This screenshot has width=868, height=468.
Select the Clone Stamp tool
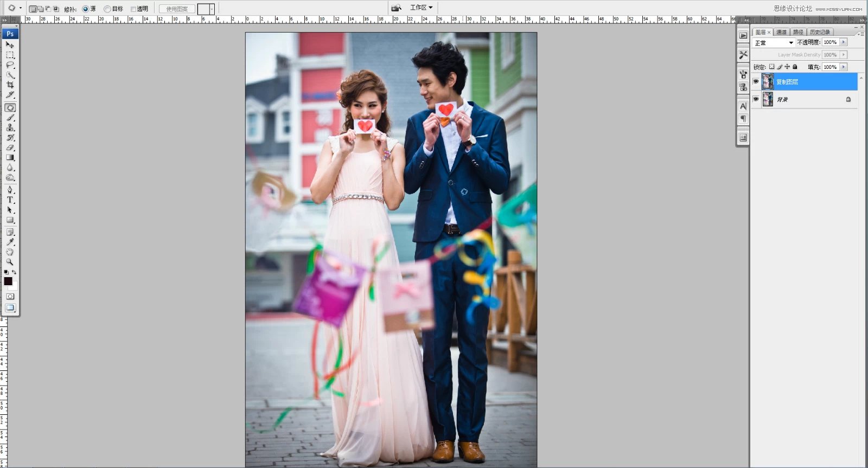(10, 127)
